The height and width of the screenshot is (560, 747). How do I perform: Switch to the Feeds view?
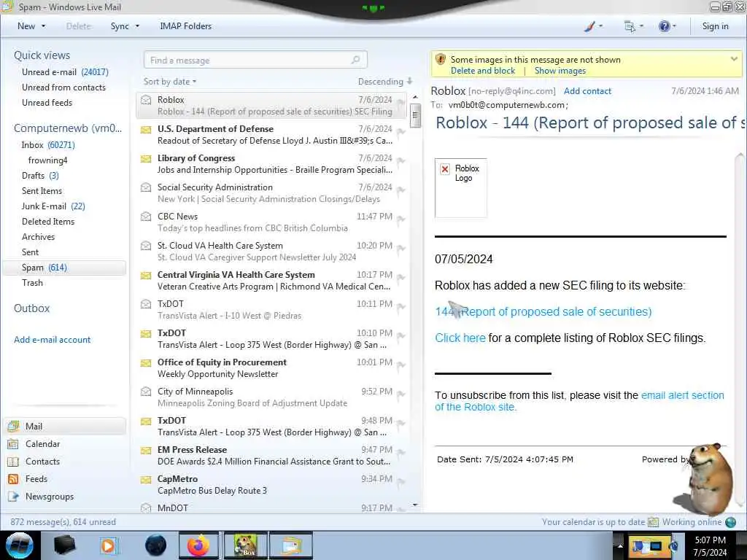click(x=36, y=478)
